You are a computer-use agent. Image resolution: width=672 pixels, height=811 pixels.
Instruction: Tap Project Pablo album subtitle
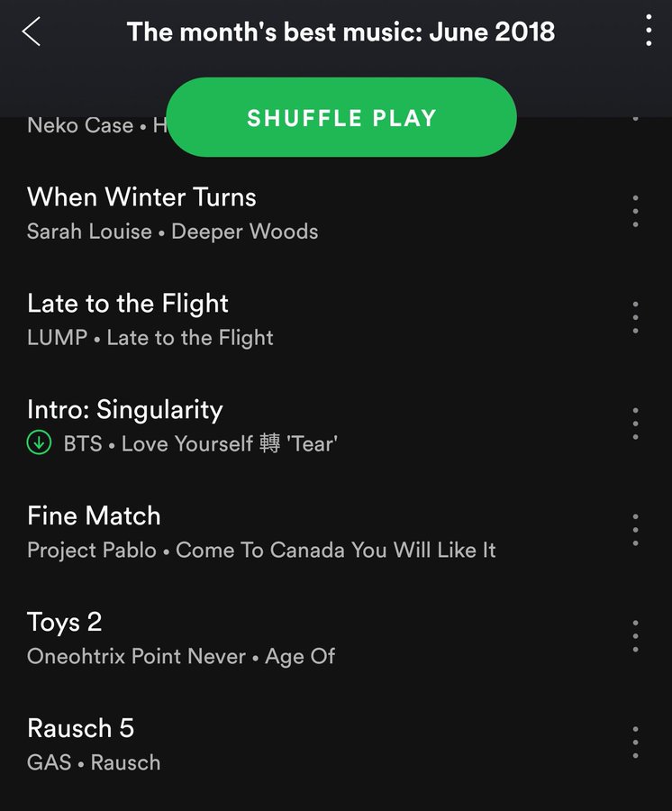336,550
